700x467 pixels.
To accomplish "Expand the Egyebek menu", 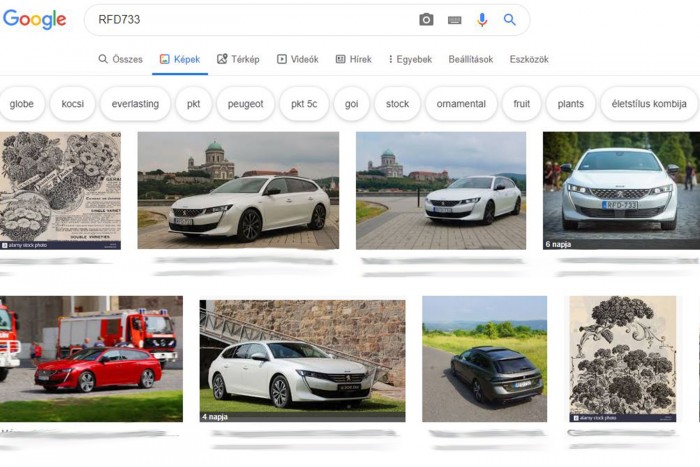I will click(x=410, y=59).
